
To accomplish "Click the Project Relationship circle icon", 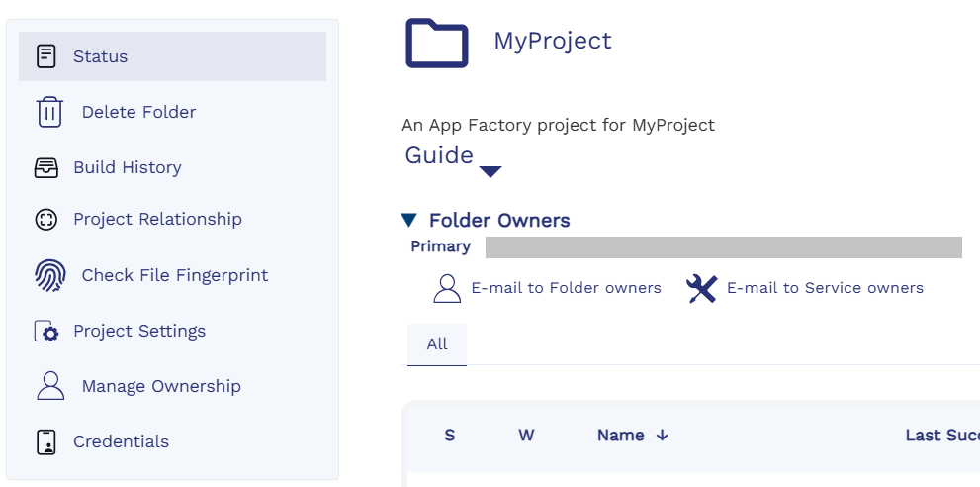I will point(46,220).
